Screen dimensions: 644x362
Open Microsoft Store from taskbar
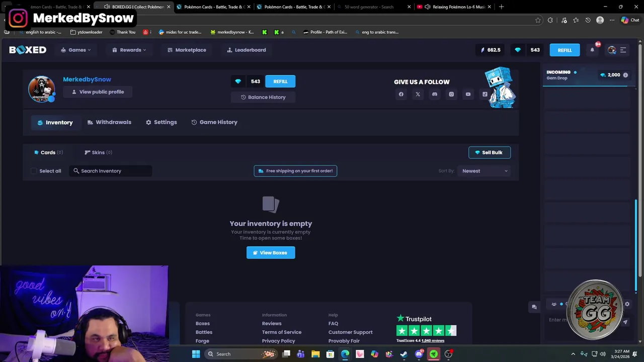330,354
